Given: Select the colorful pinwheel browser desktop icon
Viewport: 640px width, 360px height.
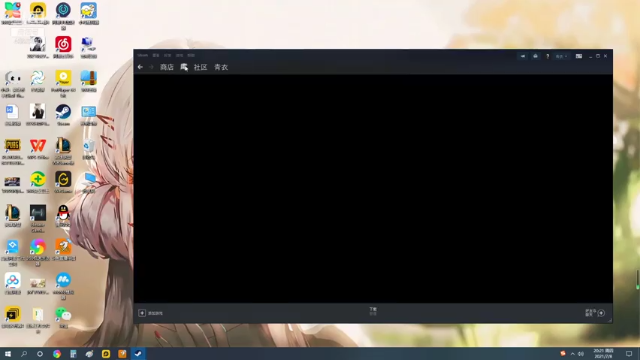Looking at the screenshot, I should point(38,252).
